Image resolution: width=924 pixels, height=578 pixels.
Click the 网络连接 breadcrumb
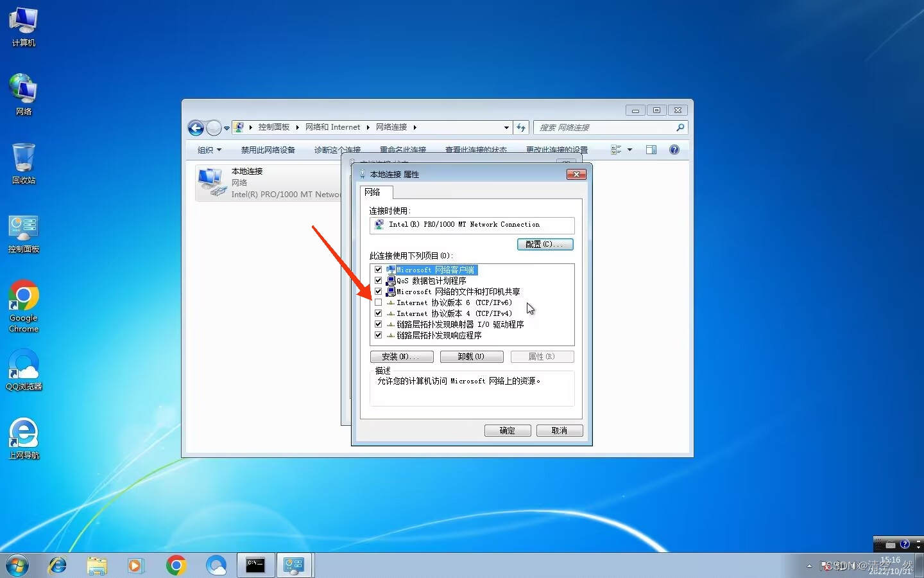tap(391, 127)
